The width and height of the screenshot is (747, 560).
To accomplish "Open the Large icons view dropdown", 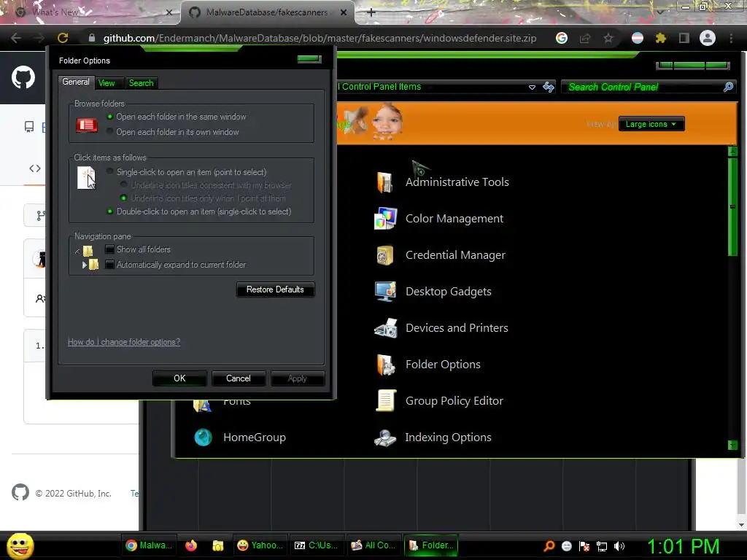I will tap(651, 124).
